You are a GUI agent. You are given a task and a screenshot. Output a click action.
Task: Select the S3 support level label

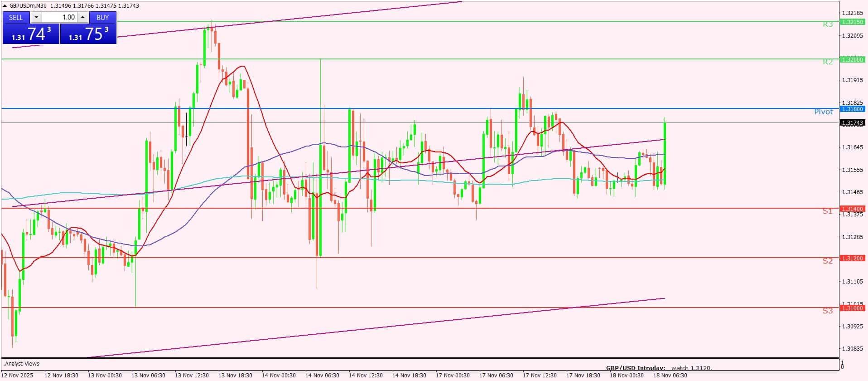pyautogui.click(x=828, y=311)
